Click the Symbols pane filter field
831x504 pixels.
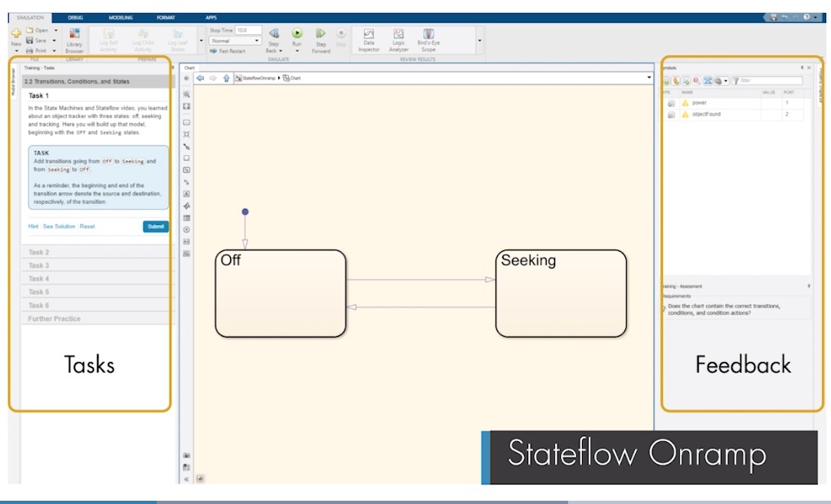coord(767,81)
